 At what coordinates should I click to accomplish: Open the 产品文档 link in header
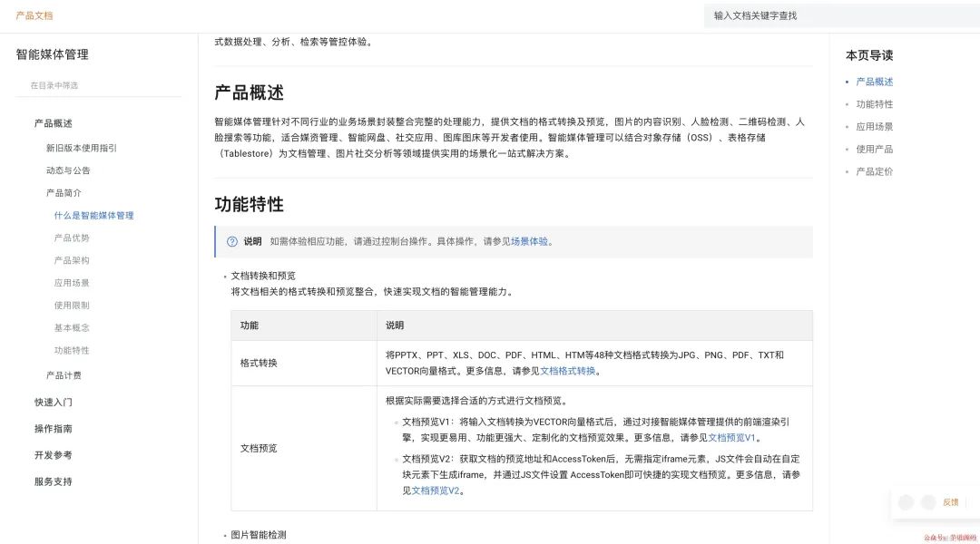(x=34, y=15)
